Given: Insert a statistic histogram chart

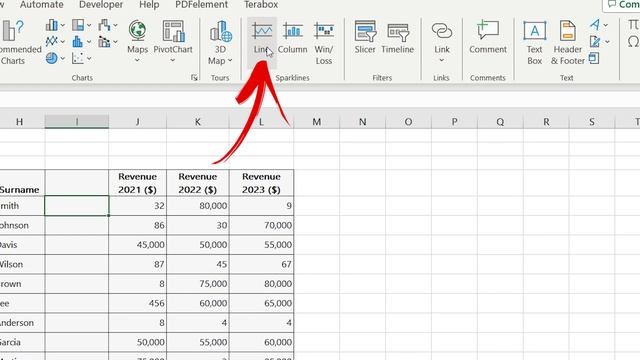Looking at the screenshot, I should point(78,41).
